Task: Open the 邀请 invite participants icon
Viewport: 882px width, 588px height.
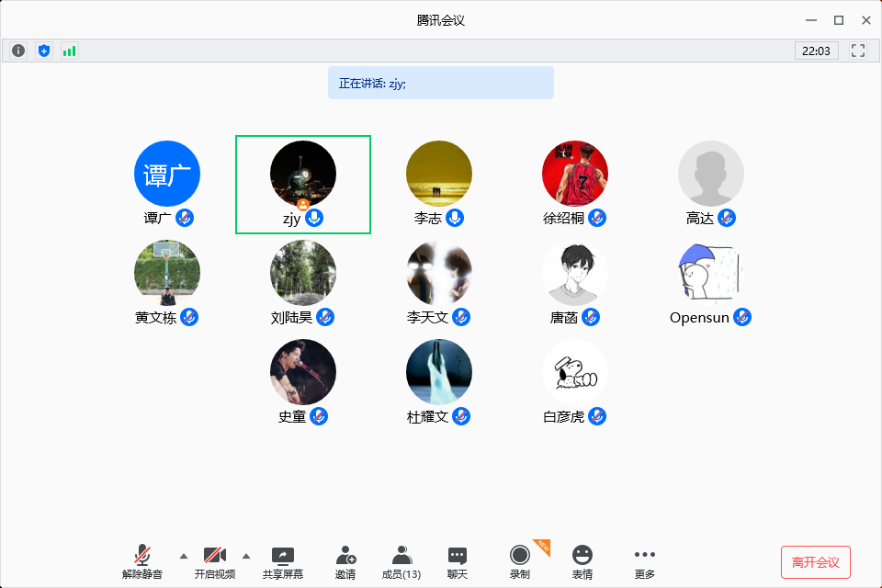Action: [x=345, y=561]
